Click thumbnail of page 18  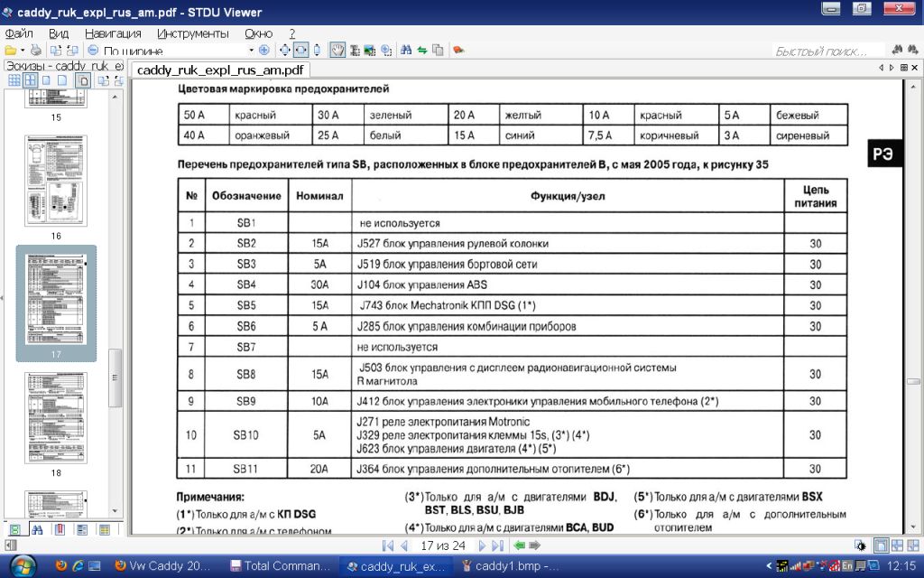(x=56, y=417)
